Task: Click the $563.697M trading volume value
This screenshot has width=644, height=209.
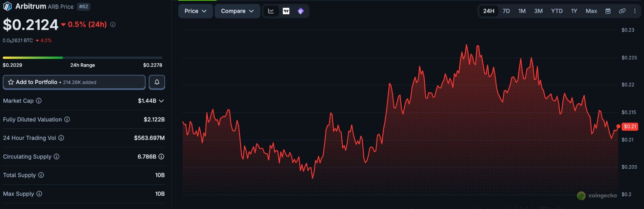Action: pos(149,138)
